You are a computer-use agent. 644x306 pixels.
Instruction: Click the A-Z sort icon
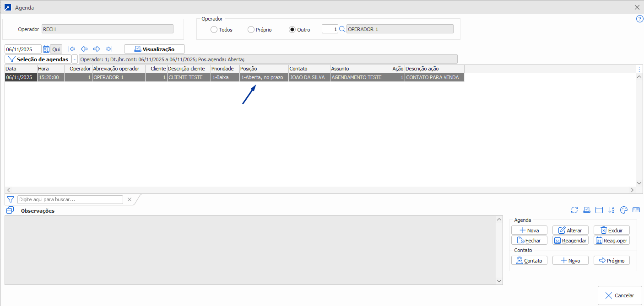click(612, 210)
